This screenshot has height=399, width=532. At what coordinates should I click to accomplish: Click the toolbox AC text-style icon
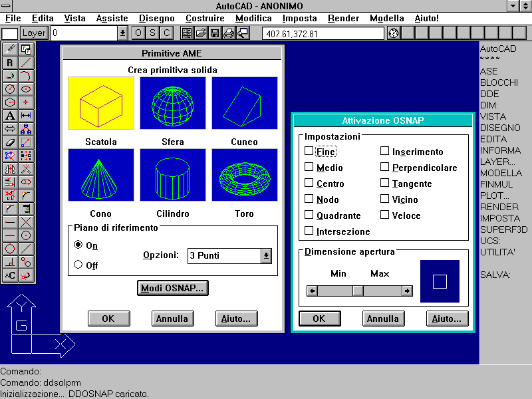10,275
